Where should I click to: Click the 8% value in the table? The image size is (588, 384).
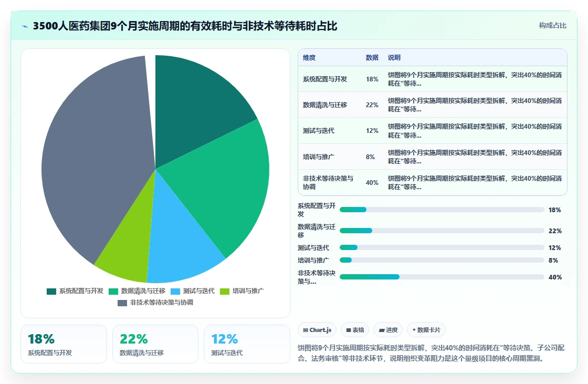pyautogui.click(x=370, y=157)
